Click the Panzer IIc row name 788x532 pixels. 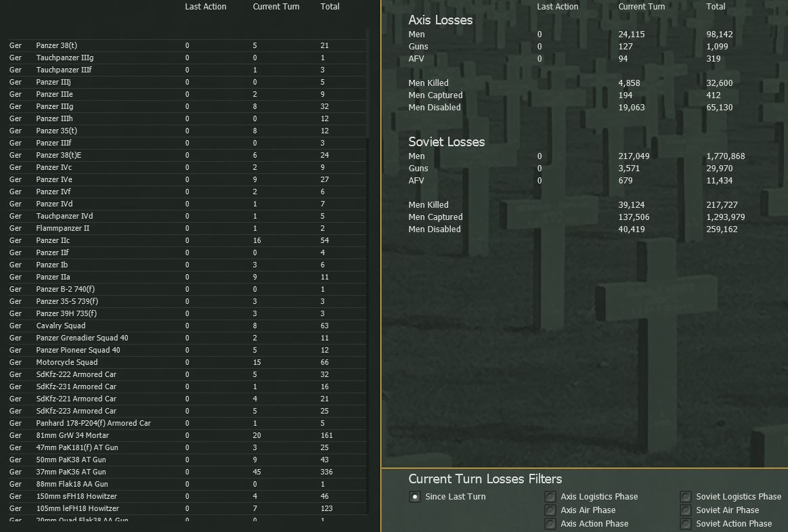[x=53, y=241]
